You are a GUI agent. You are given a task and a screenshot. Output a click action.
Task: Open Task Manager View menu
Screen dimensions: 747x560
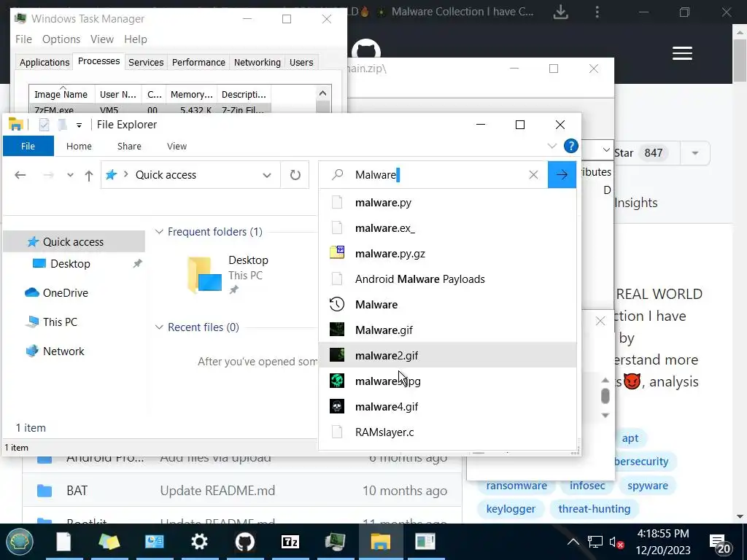[102, 39]
